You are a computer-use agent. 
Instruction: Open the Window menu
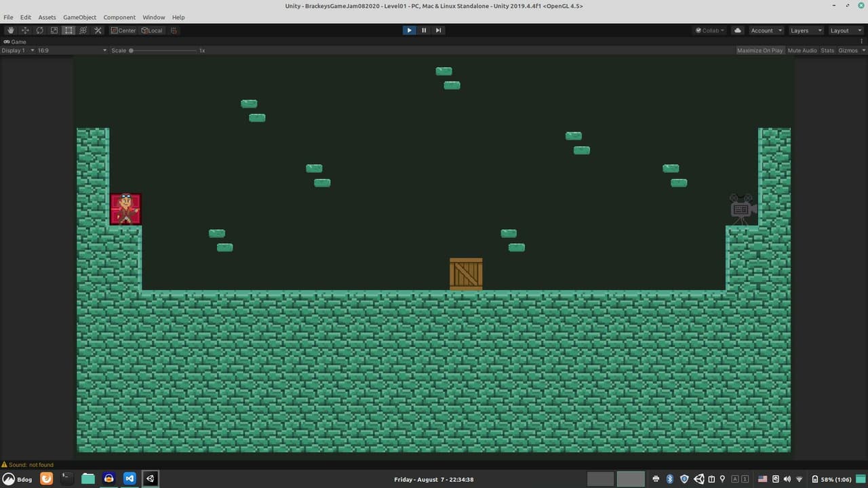(154, 17)
